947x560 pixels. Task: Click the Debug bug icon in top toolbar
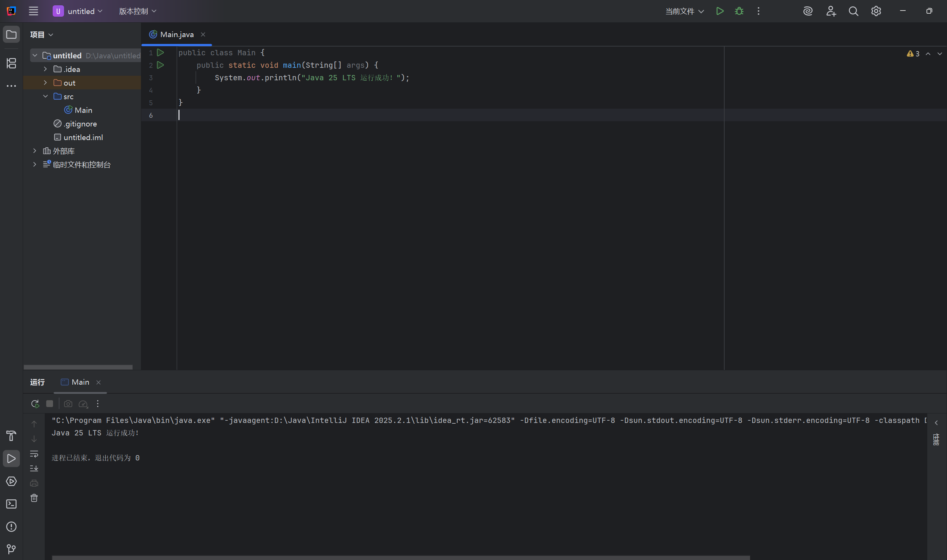(x=739, y=11)
